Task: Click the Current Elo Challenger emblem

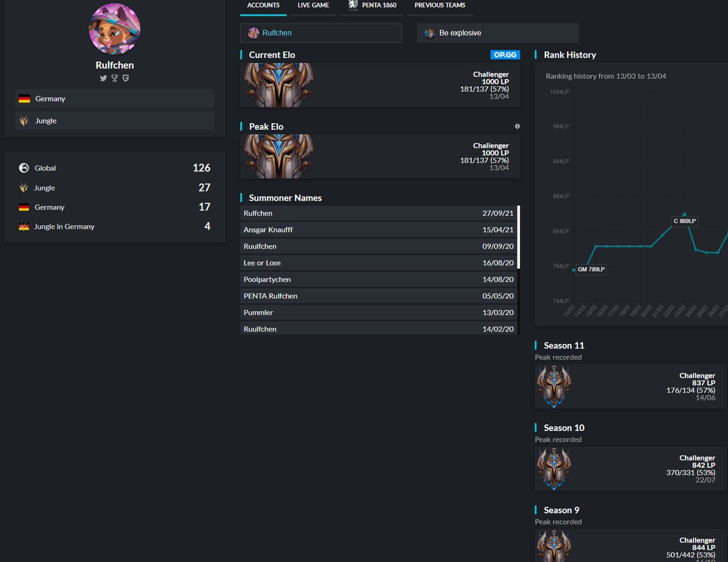Action: [x=279, y=85]
